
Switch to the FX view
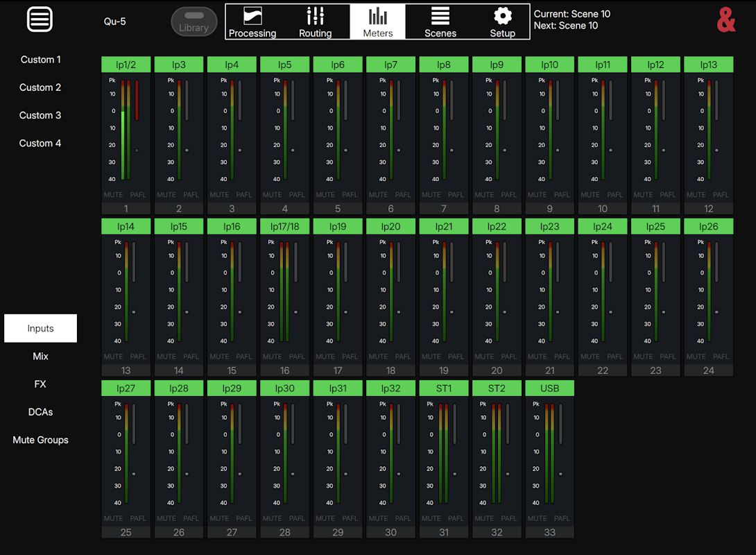coord(40,384)
